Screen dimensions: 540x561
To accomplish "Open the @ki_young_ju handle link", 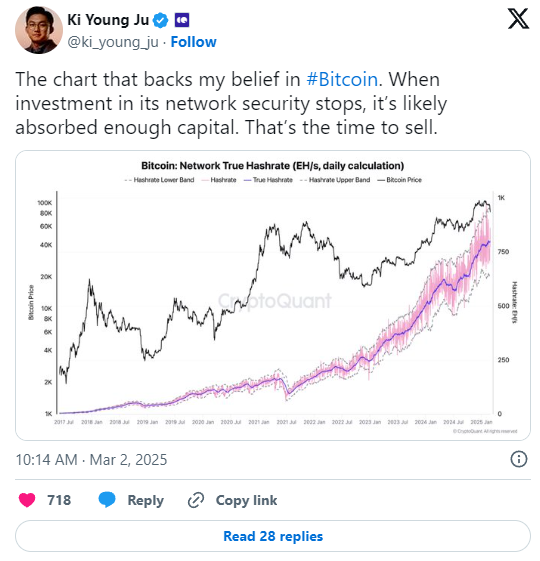I will pos(113,42).
